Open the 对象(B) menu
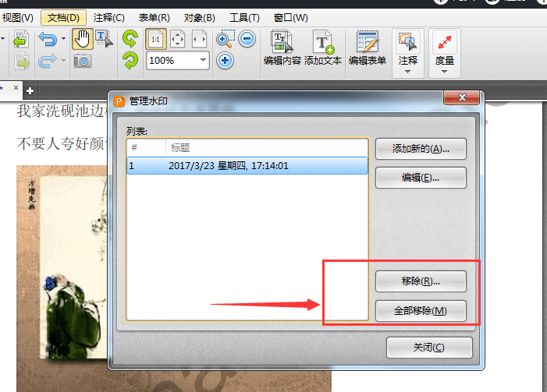The image size is (547, 392). click(200, 18)
